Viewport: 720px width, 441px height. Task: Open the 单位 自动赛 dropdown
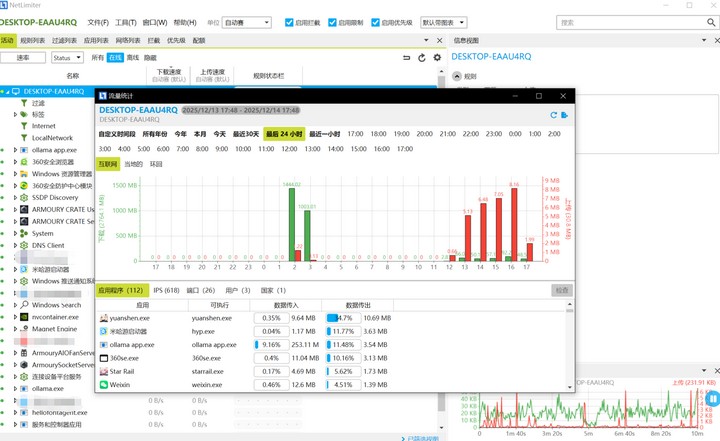[x=247, y=22]
